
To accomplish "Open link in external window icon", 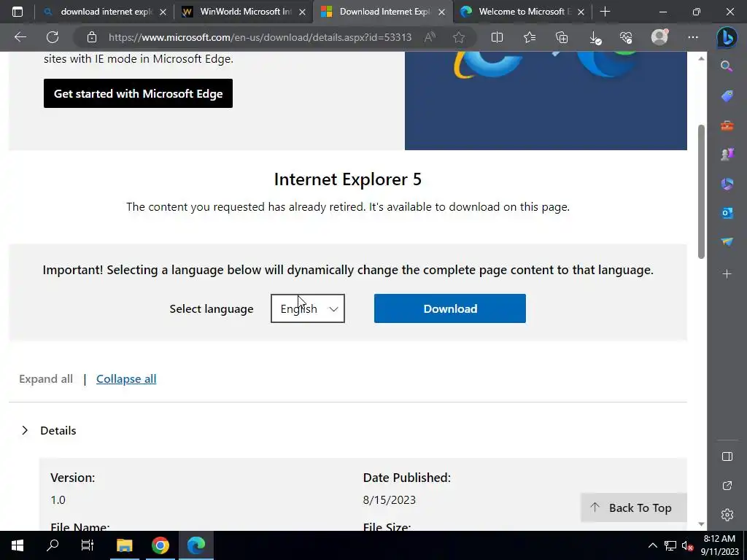I will point(727,486).
